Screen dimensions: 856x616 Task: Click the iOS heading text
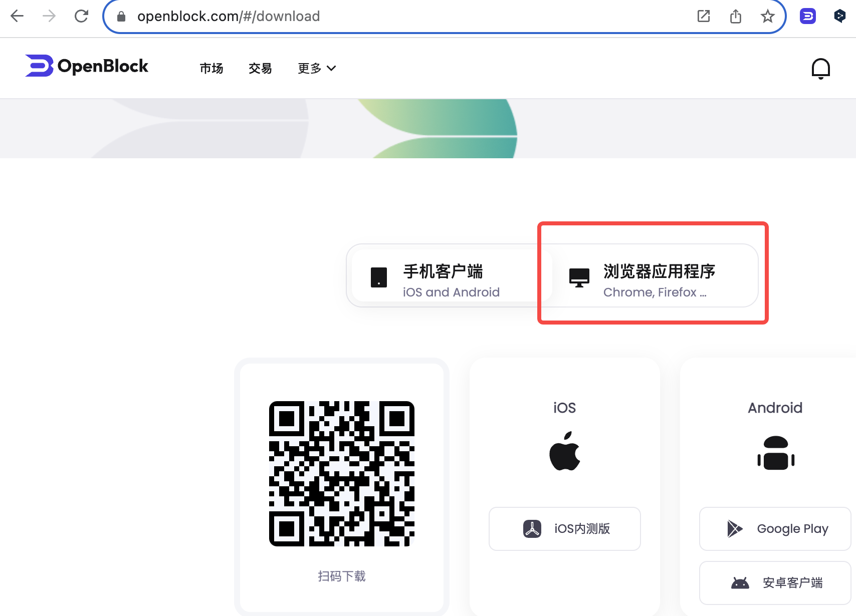click(564, 408)
